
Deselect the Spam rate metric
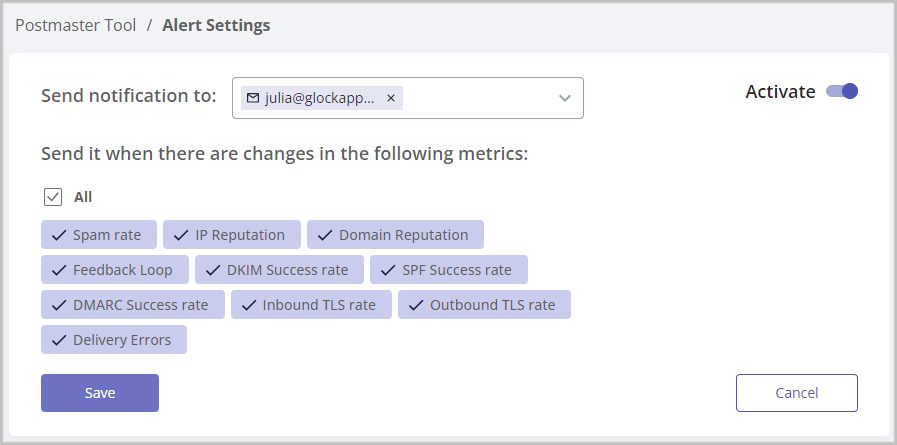click(x=98, y=235)
